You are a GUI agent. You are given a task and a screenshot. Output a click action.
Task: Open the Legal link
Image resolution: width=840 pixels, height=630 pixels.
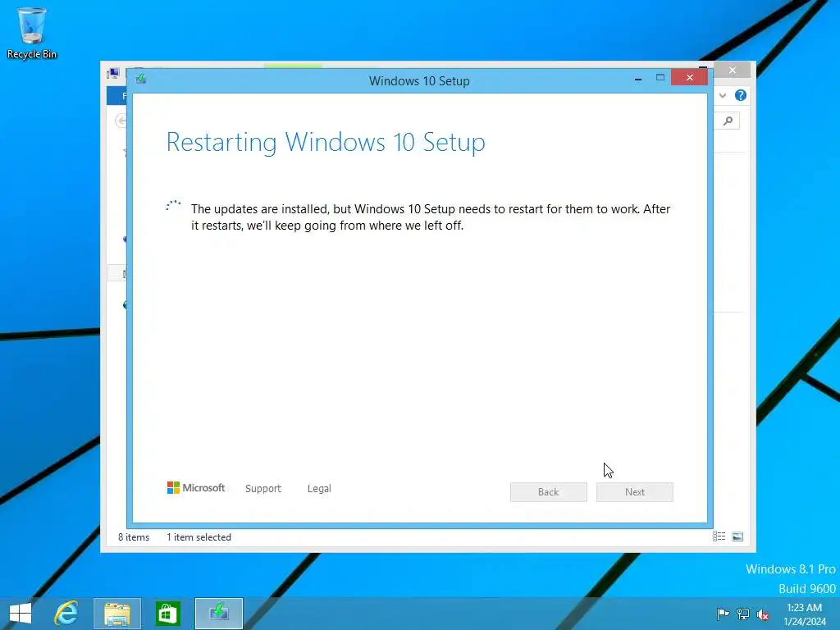(319, 489)
